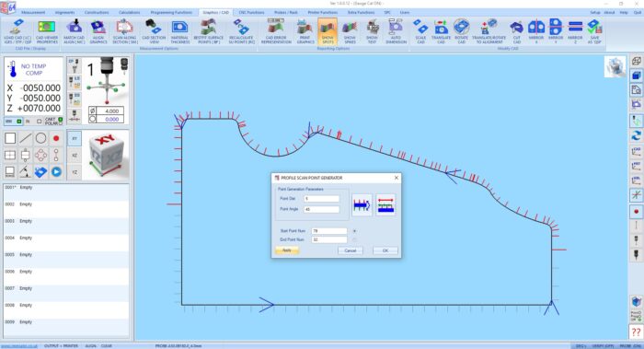Toggle the Show Spots option

click(x=328, y=31)
